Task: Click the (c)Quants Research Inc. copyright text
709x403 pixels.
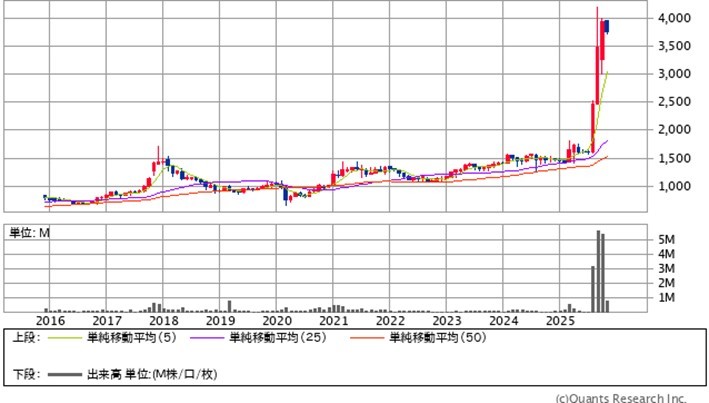Action: click(x=621, y=395)
